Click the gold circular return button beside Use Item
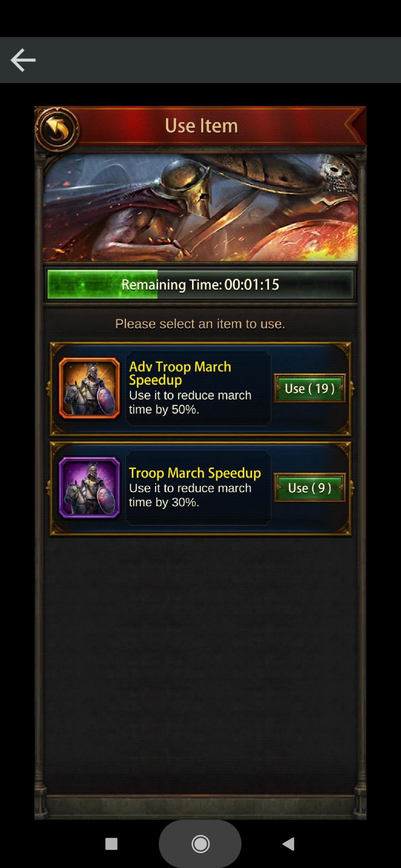 tap(57, 129)
